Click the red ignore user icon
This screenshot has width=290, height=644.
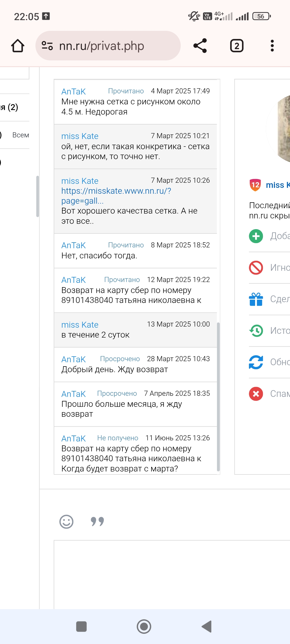[256, 268]
